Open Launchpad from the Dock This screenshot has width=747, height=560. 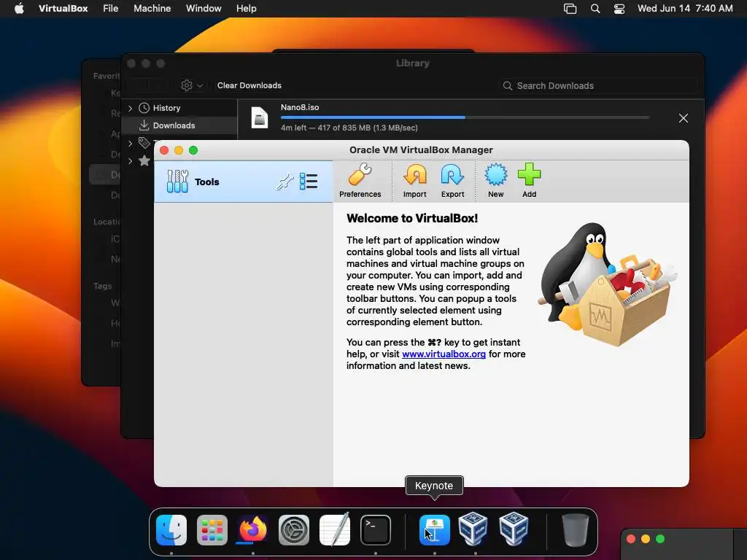pos(212,530)
